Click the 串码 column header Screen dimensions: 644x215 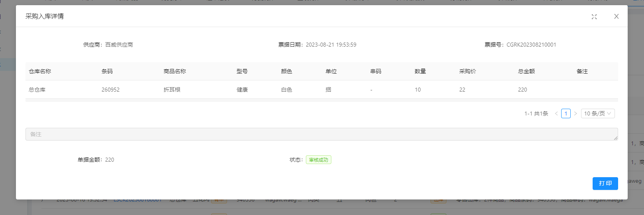click(376, 71)
